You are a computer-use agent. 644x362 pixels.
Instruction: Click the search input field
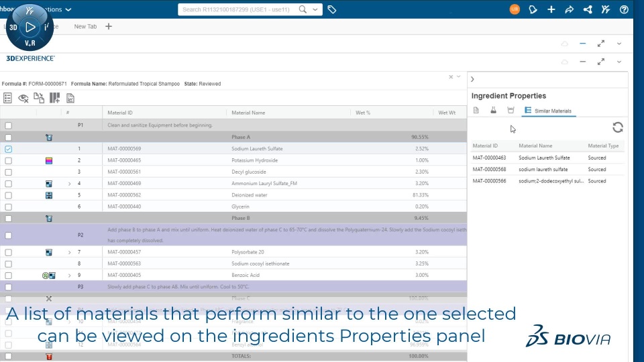pyautogui.click(x=237, y=9)
